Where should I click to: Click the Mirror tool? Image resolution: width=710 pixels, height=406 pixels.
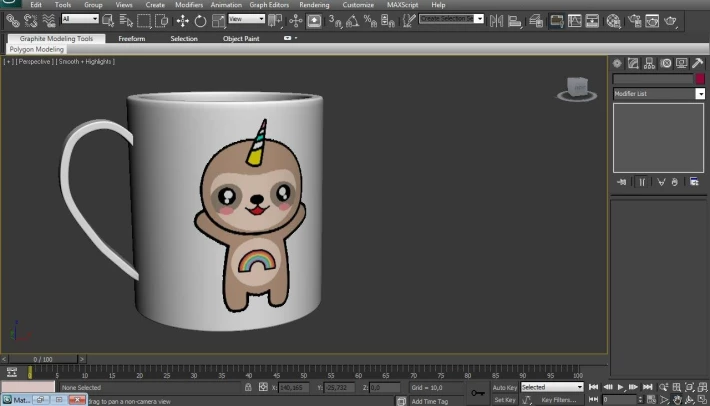coord(496,21)
